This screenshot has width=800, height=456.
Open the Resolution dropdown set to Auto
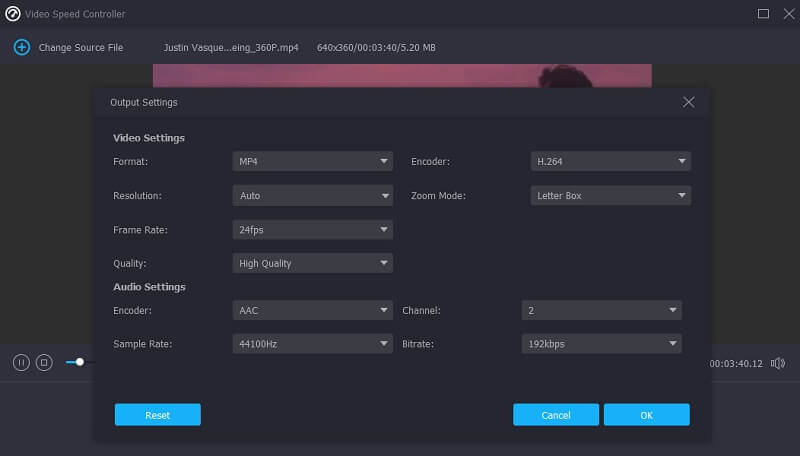point(312,196)
